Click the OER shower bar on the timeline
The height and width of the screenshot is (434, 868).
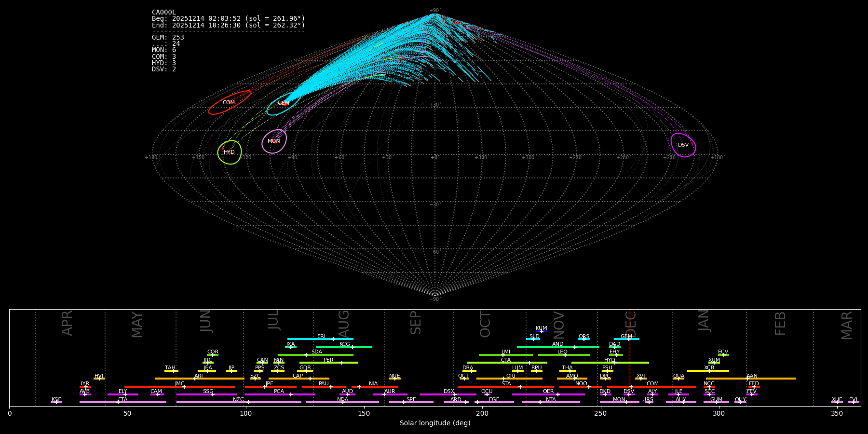(548, 394)
